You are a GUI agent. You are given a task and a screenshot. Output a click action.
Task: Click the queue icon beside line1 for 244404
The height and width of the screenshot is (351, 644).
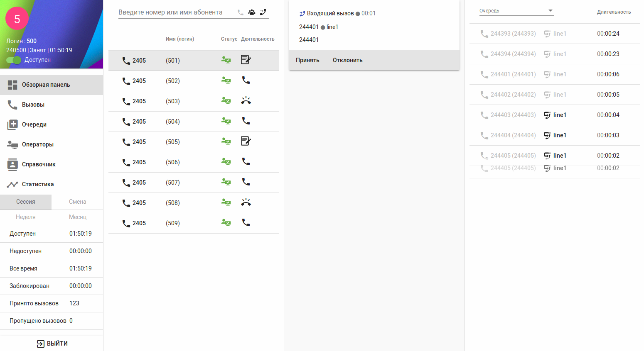tap(547, 135)
